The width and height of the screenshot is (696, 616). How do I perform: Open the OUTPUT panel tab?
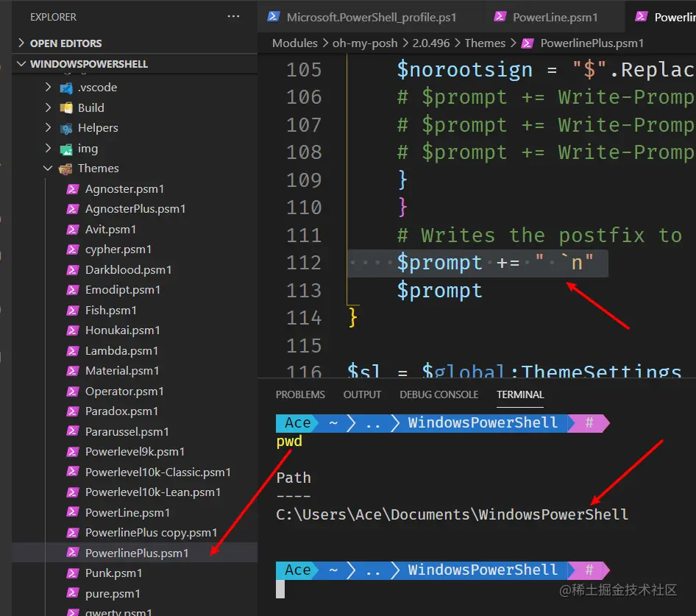pyautogui.click(x=362, y=394)
